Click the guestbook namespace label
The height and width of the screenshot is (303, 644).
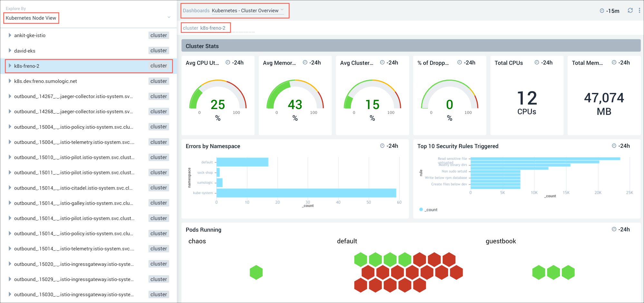(x=501, y=241)
